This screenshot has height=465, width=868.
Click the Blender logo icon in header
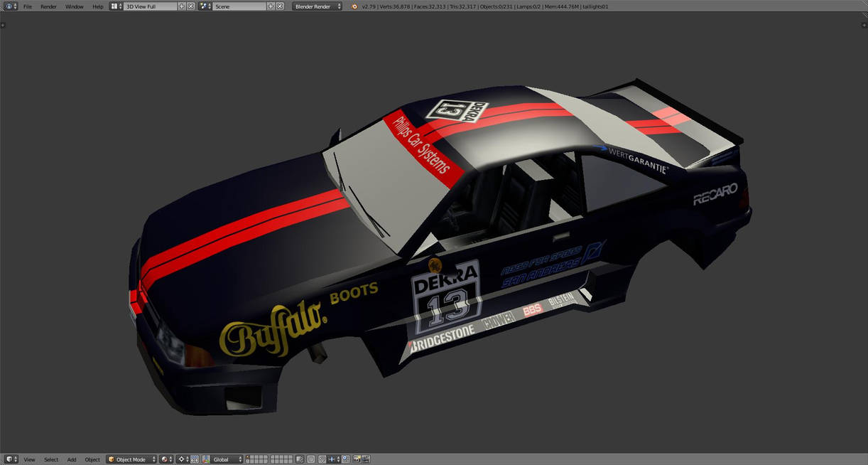tap(354, 6)
